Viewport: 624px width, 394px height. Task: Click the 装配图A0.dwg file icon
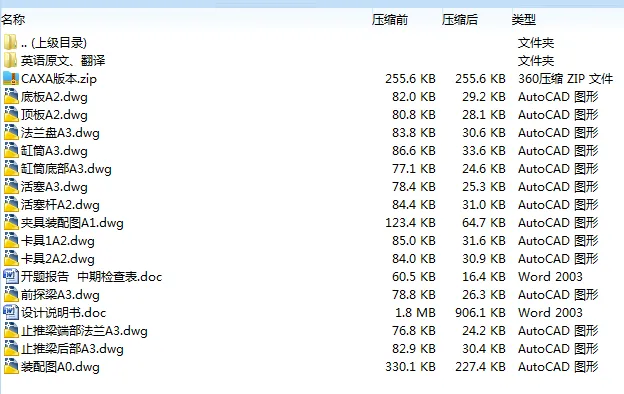click(x=11, y=366)
